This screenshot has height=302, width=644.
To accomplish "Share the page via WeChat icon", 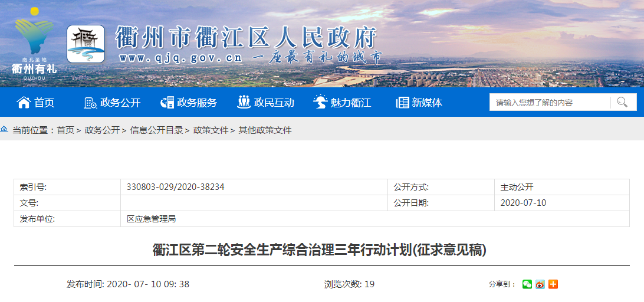I will coord(527,284).
